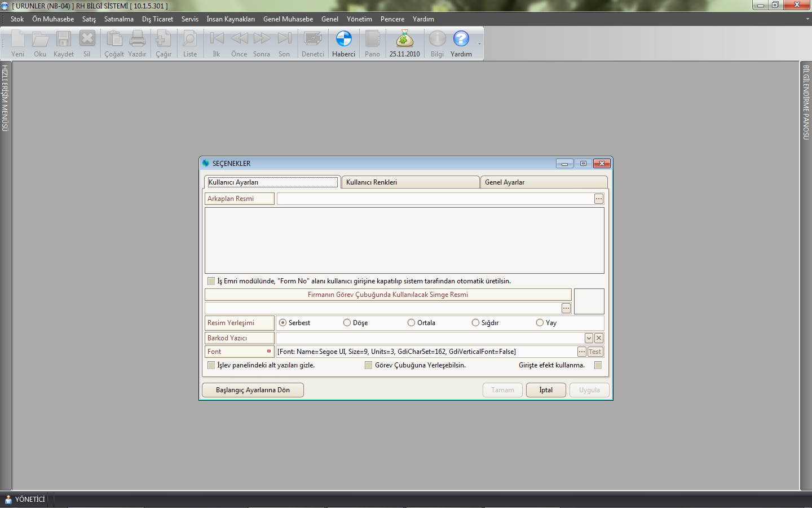This screenshot has height=508, width=812.
Task: Browse for Arkaplan Resmi with ellipsis button
Action: pos(598,199)
